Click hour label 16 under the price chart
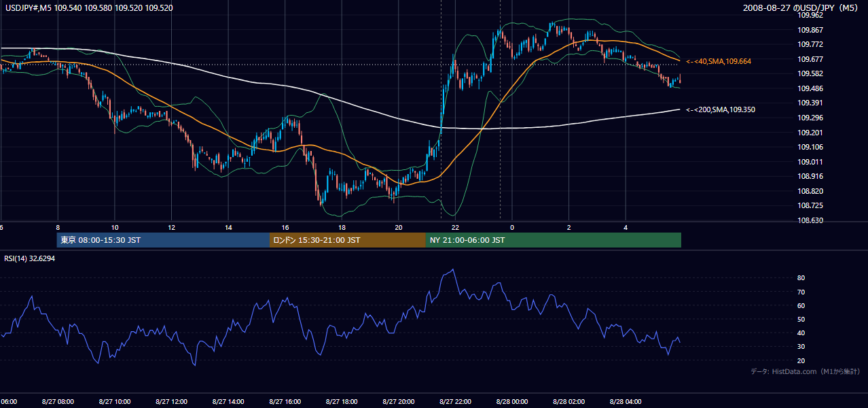The height and width of the screenshot is (408, 868). 285,228
